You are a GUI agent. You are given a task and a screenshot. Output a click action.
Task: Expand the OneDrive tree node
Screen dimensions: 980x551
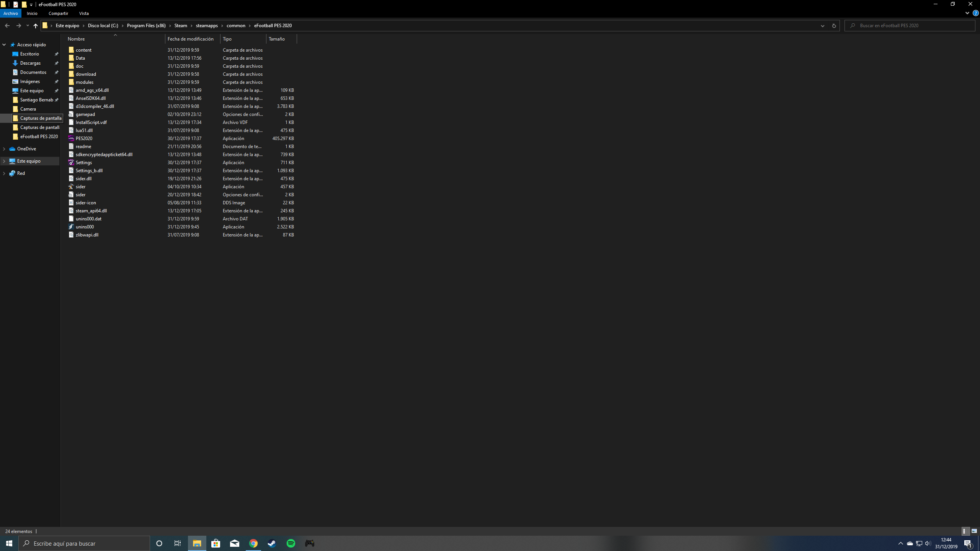pyautogui.click(x=4, y=149)
